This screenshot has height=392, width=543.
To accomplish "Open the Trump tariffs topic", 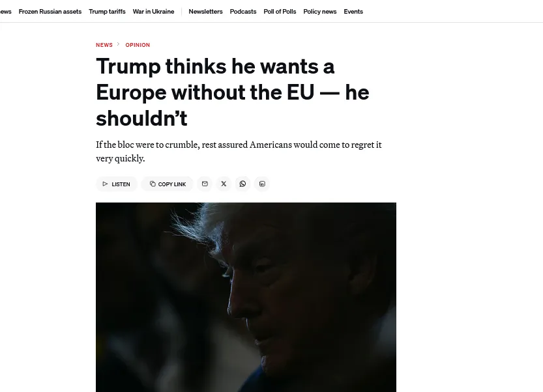I will click(x=107, y=12).
